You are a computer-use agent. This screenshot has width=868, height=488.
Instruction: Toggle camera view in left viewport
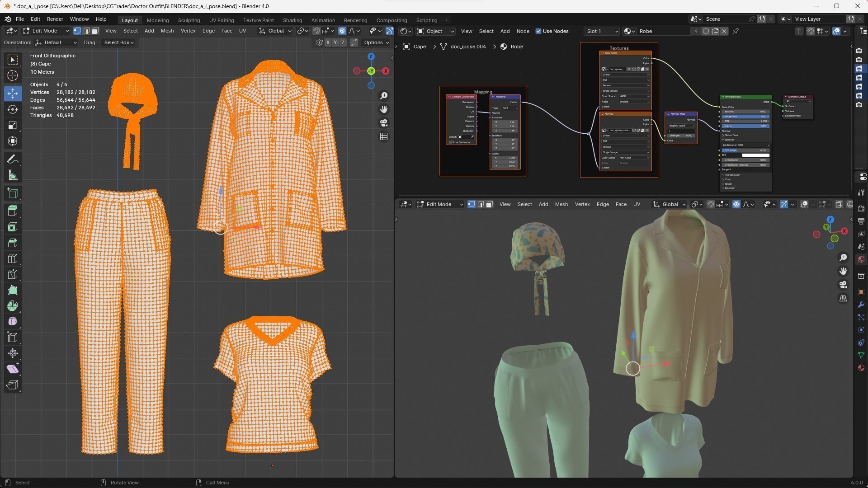pos(384,123)
